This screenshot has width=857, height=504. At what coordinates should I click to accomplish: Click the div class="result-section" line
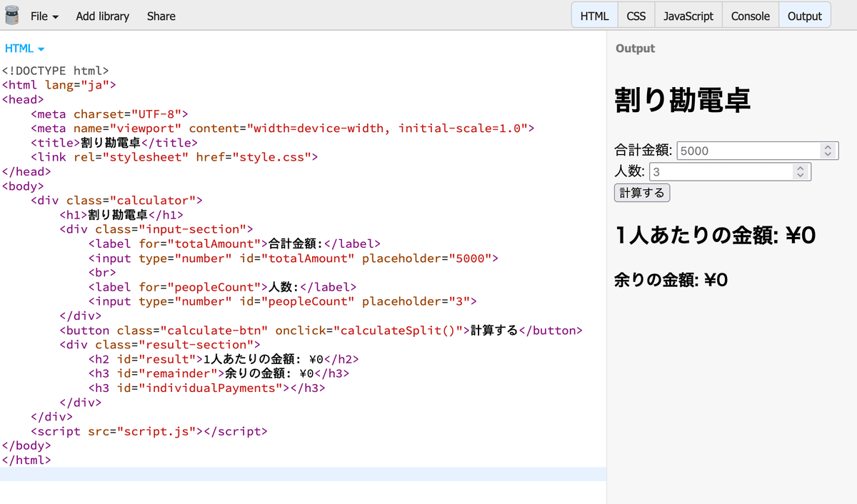click(160, 345)
